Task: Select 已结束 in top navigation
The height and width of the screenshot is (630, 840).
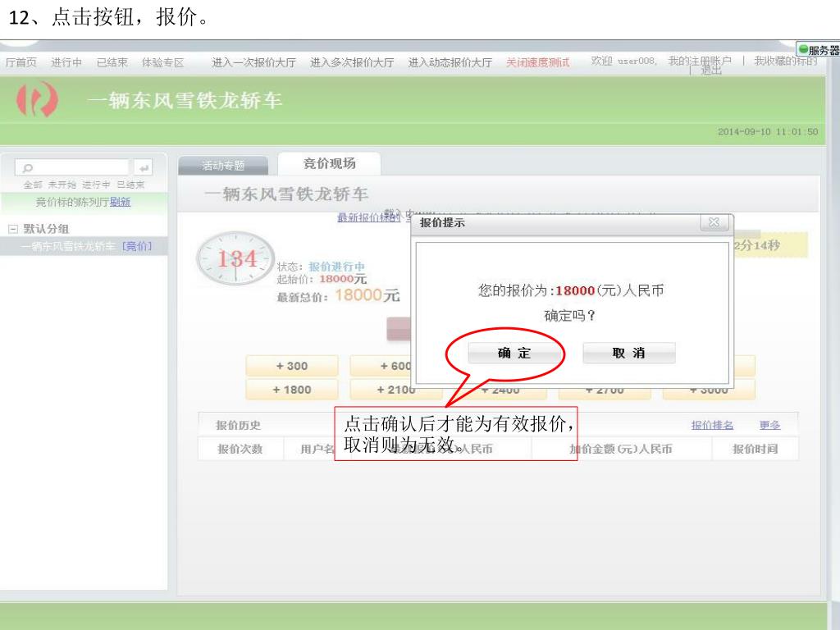Action: point(112,62)
